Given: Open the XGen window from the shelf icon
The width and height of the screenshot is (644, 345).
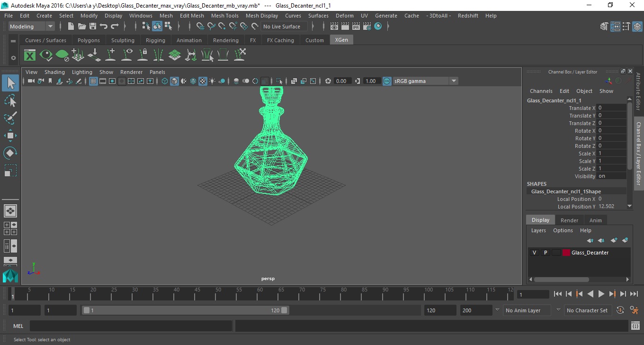Looking at the screenshot, I should click(x=30, y=55).
